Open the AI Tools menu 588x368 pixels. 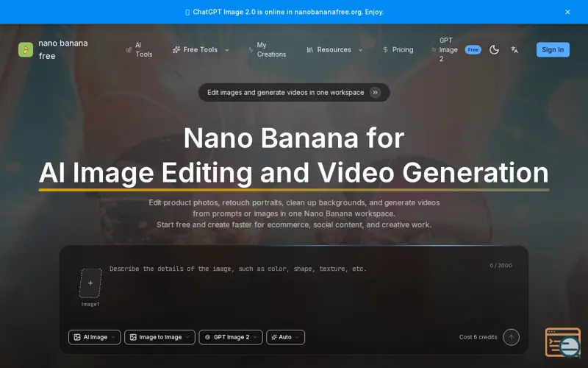[140, 49]
